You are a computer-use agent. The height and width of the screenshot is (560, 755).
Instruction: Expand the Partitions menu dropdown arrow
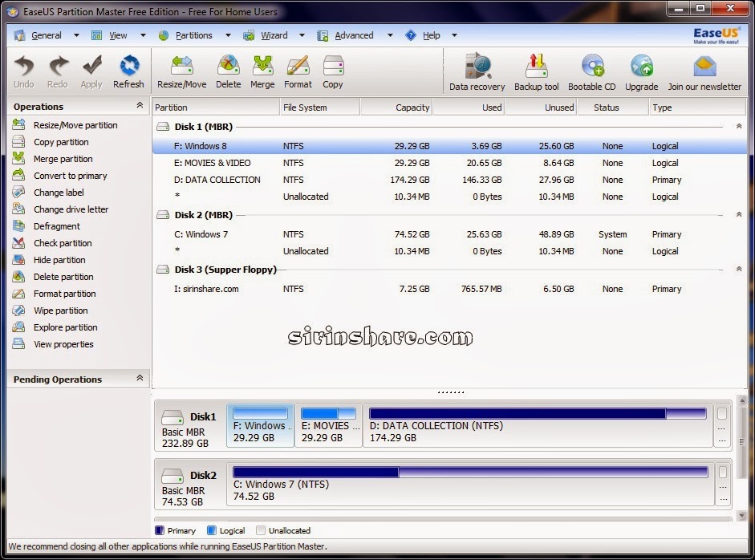[228, 35]
